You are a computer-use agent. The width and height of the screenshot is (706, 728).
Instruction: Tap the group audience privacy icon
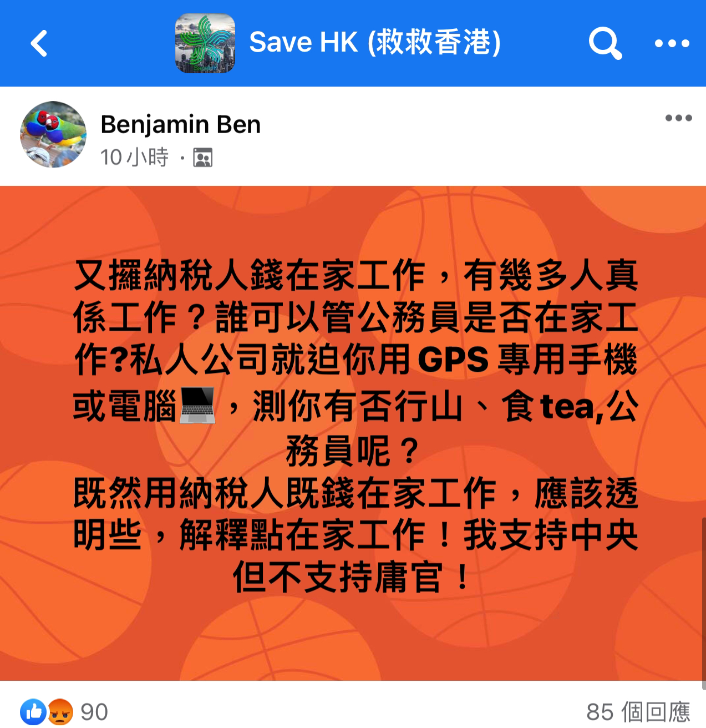[202, 158]
